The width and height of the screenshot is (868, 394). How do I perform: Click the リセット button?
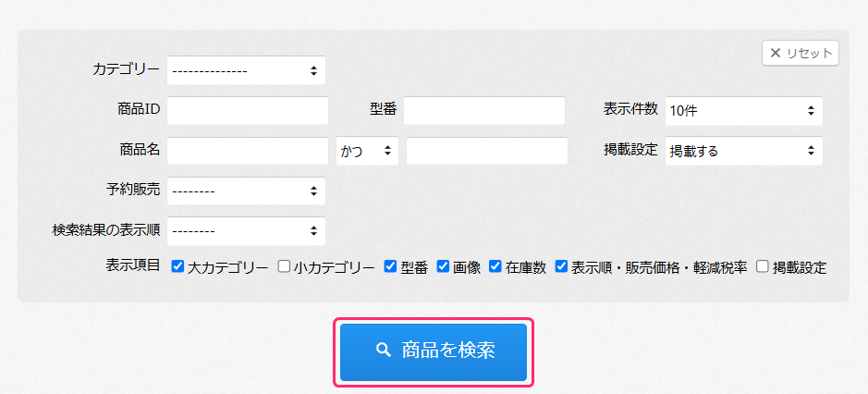click(x=801, y=54)
